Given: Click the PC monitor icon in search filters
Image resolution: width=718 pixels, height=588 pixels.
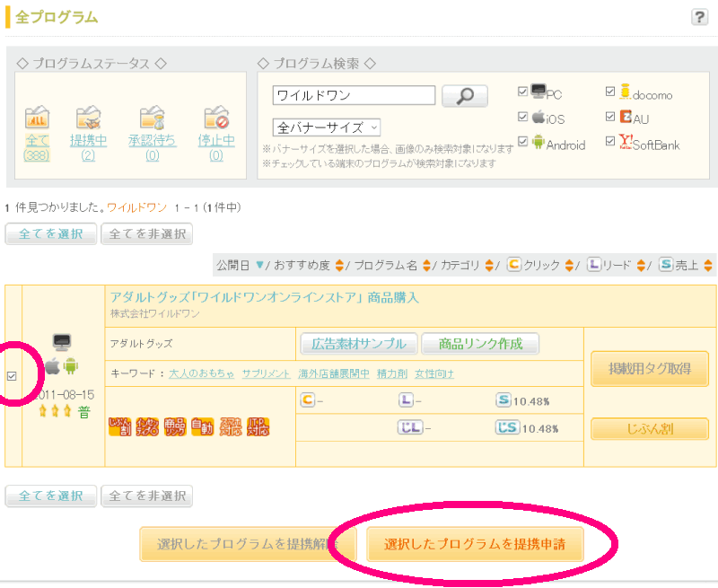Looking at the screenshot, I should coord(538,92).
